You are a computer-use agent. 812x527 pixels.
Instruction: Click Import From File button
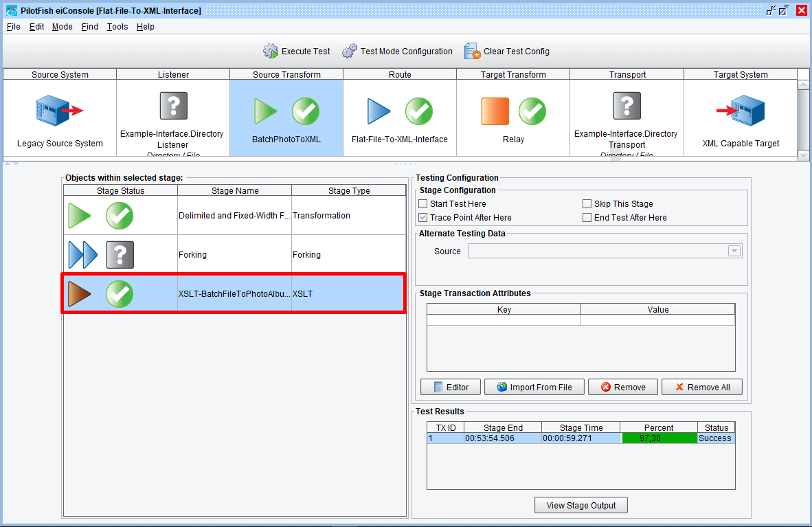(534, 387)
